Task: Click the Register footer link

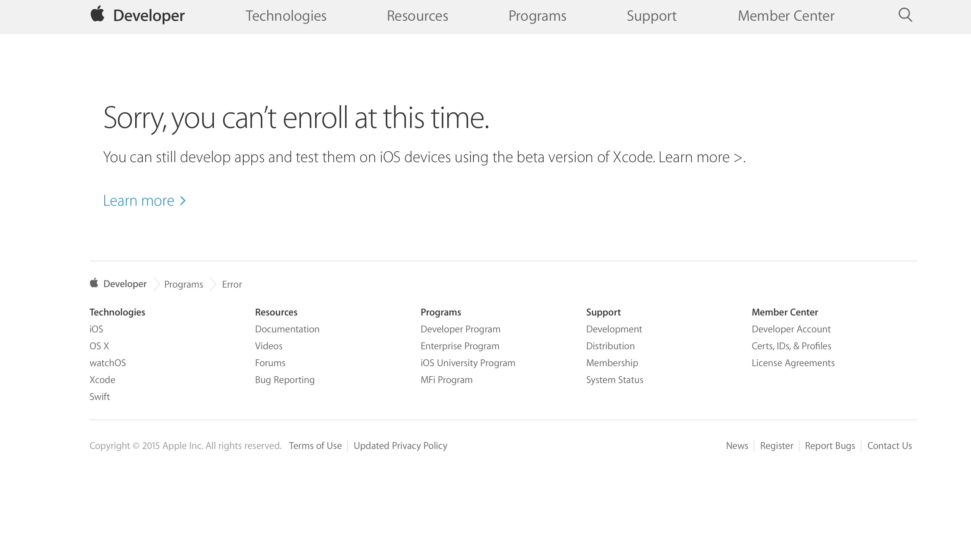Action: (x=777, y=446)
